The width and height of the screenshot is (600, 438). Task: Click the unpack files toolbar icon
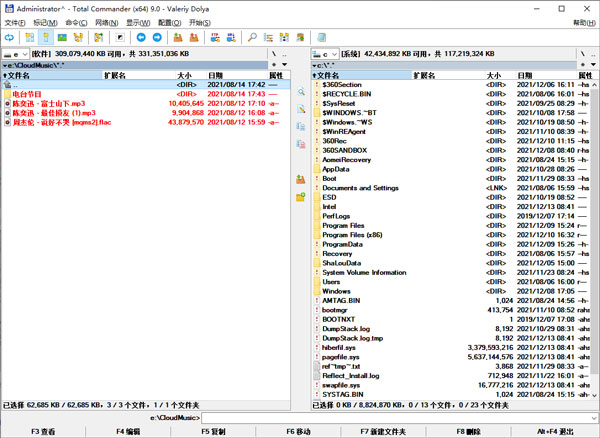194,37
